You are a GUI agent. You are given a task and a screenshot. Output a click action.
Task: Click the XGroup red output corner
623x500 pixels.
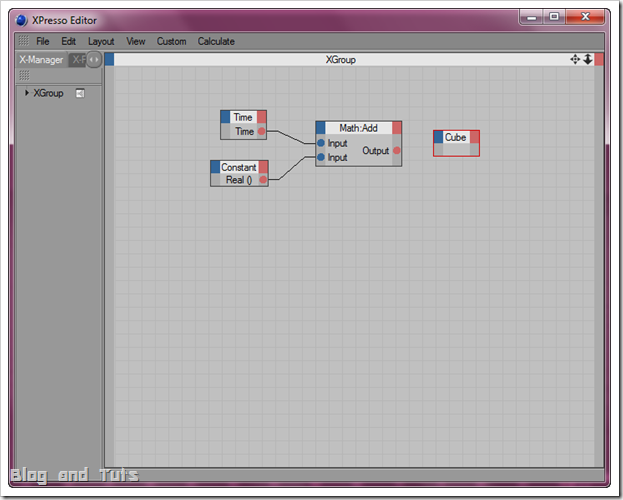(x=599, y=60)
